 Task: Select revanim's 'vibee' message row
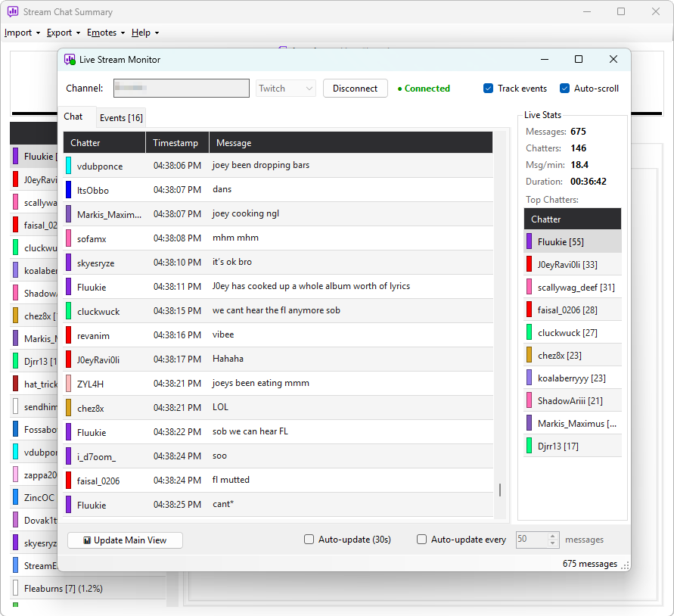pyautogui.click(x=278, y=335)
